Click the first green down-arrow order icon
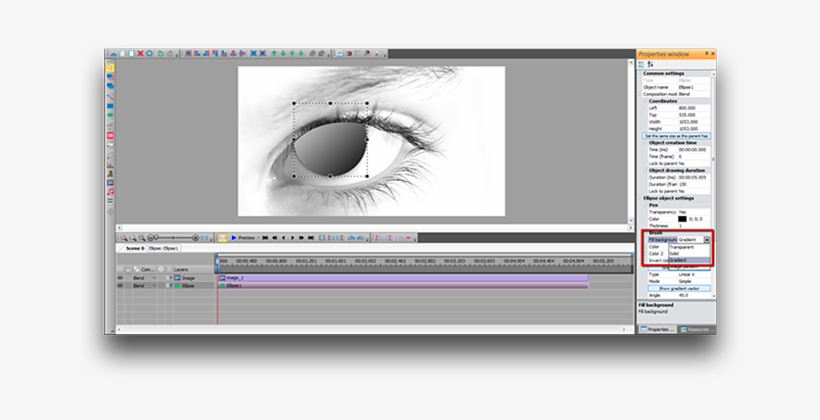Image resolution: width=820 pixels, height=420 pixels. pos(283,53)
